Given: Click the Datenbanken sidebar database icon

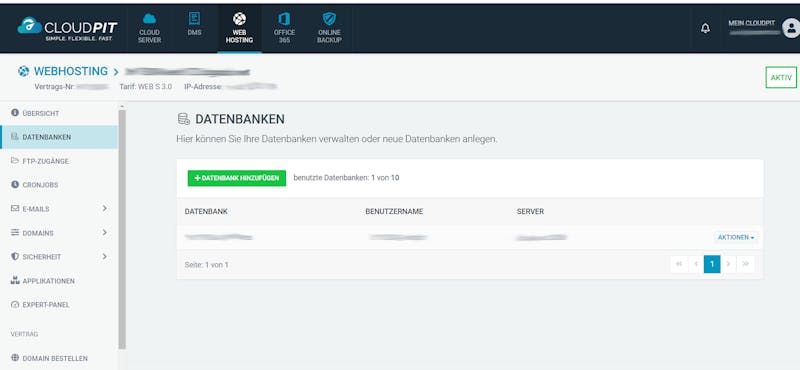Looking at the screenshot, I should (15, 137).
